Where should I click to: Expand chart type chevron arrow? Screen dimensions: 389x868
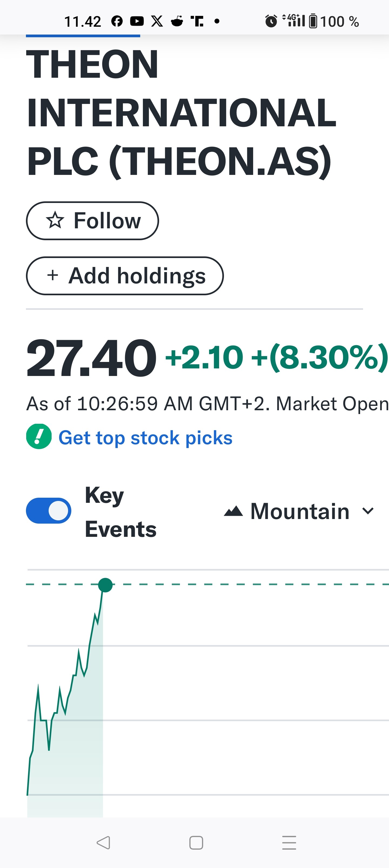tap(368, 511)
